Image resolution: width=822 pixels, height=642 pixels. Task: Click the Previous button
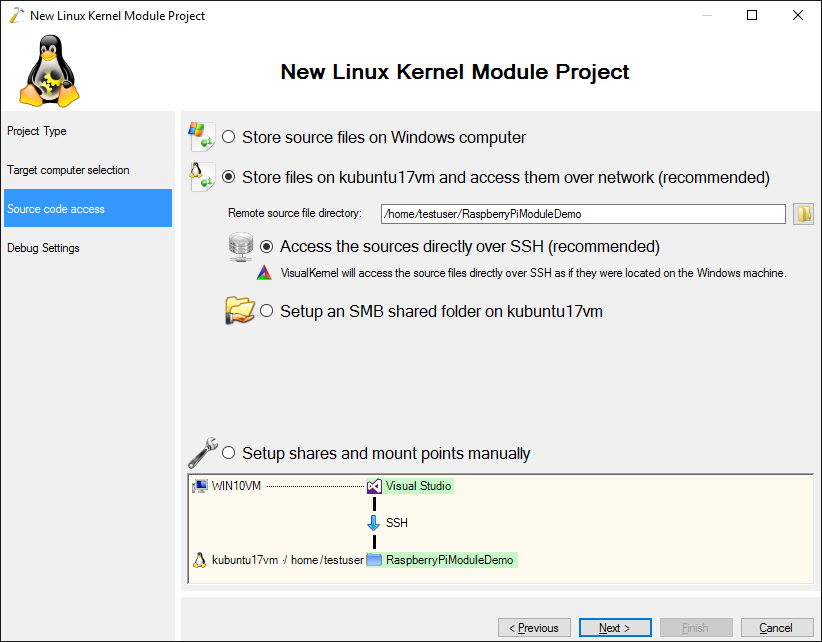click(534, 628)
